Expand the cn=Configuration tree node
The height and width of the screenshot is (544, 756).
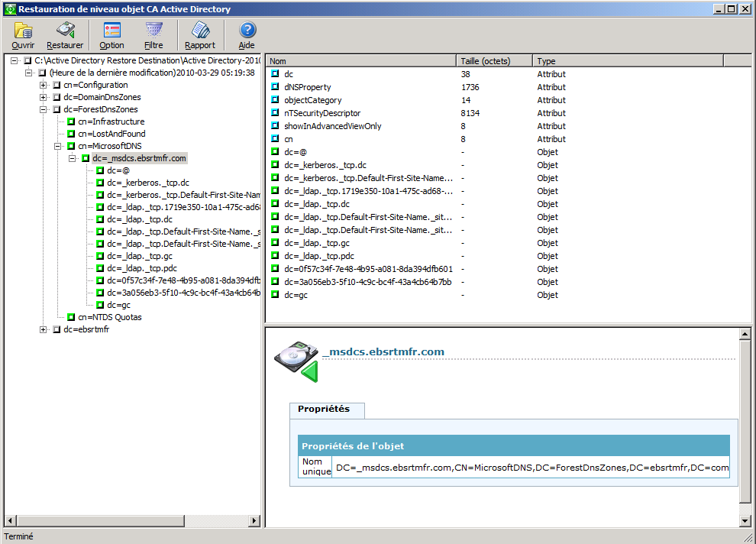(x=44, y=85)
